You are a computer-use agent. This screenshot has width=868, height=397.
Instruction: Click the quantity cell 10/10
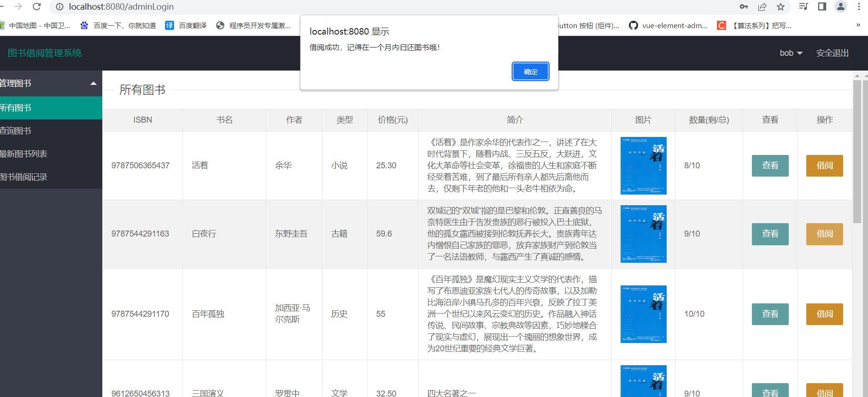point(694,314)
